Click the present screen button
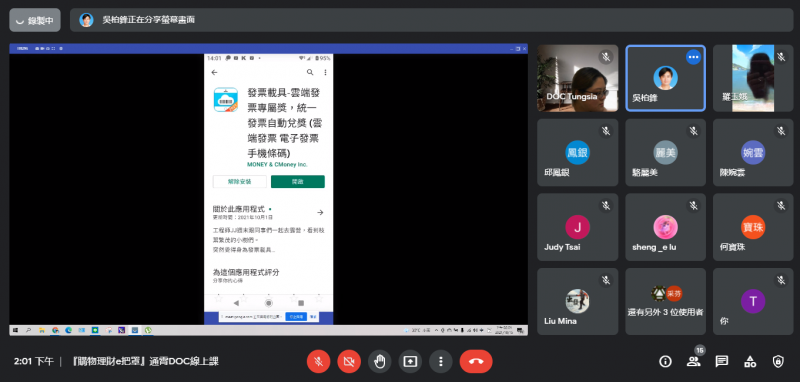 [410, 362]
